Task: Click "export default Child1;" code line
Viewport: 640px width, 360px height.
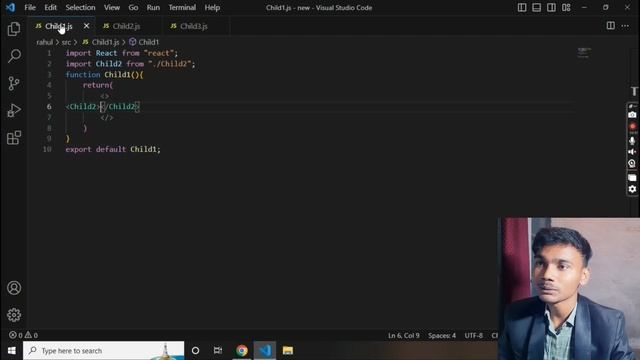Action: (x=113, y=149)
